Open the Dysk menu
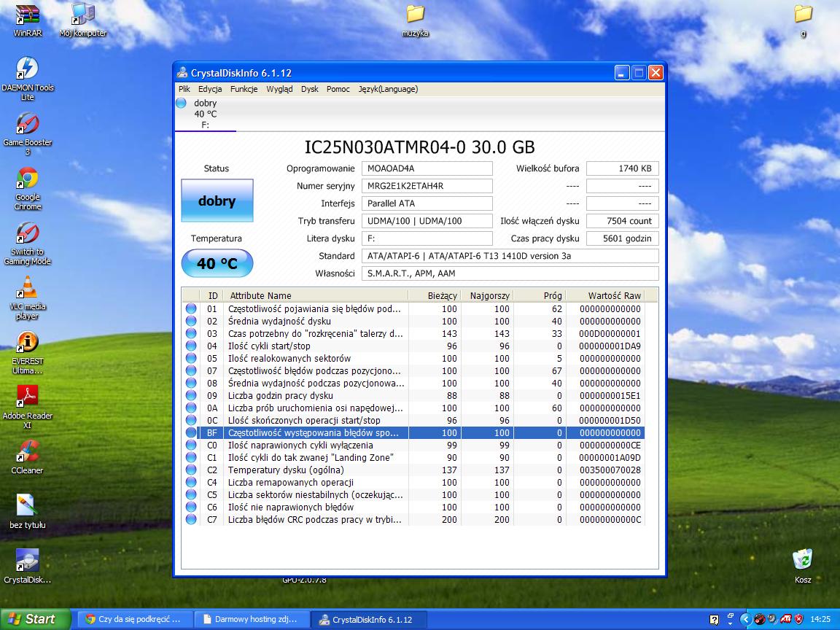Screen dimensions: 840x630 pyautogui.click(x=310, y=89)
